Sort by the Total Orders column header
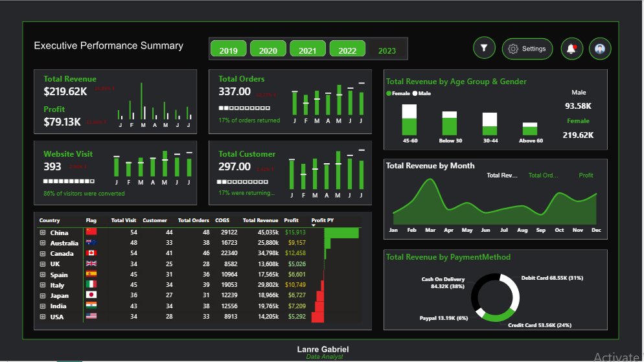644x362 pixels. [194, 220]
